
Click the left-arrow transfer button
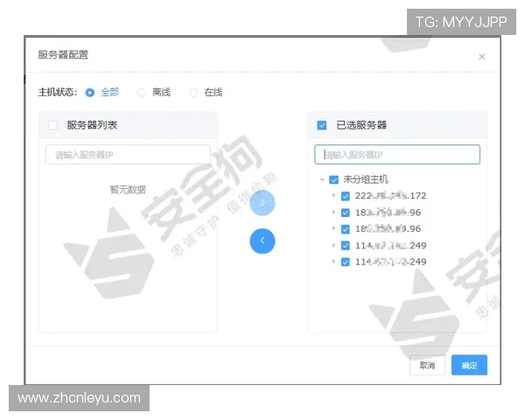[262, 241]
